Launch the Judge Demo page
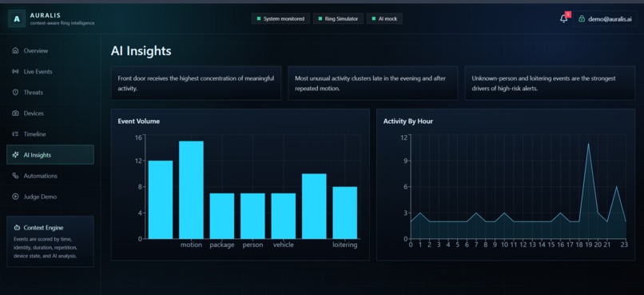The width and height of the screenshot is (644, 295). click(50, 197)
